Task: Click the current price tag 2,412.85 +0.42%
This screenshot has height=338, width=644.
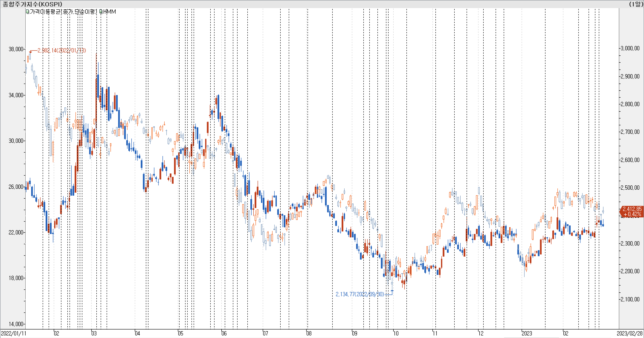Action: point(632,211)
